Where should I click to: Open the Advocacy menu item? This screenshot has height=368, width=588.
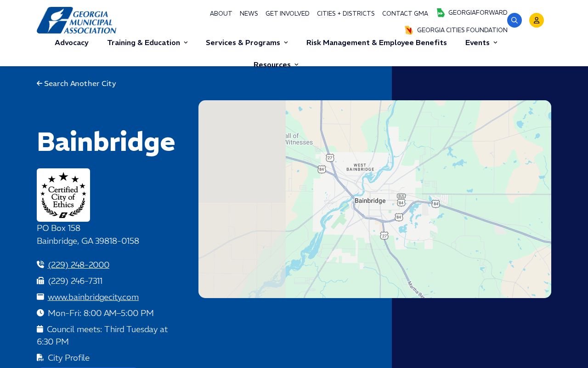[72, 43]
